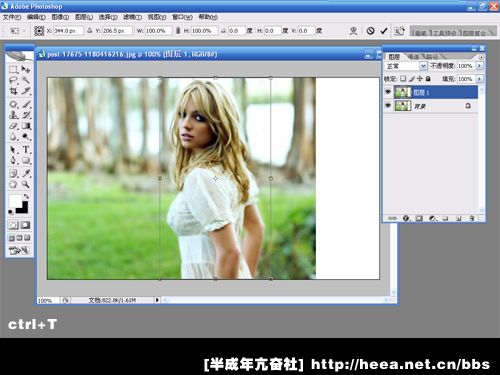Image resolution: width=500 pixels, height=375 pixels.
Task: Open the Filter menu
Action: pyautogui.click(x=132, y=17)
